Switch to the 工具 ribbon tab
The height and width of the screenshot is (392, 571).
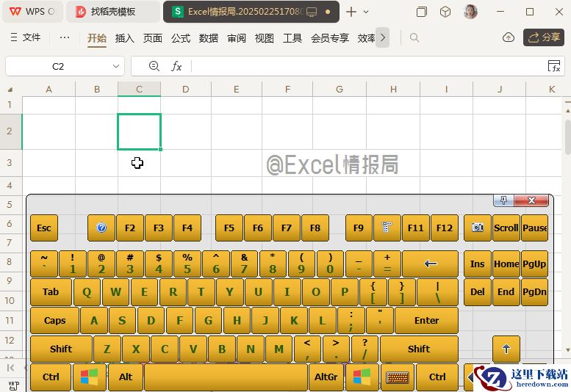[x=292, y=38]
